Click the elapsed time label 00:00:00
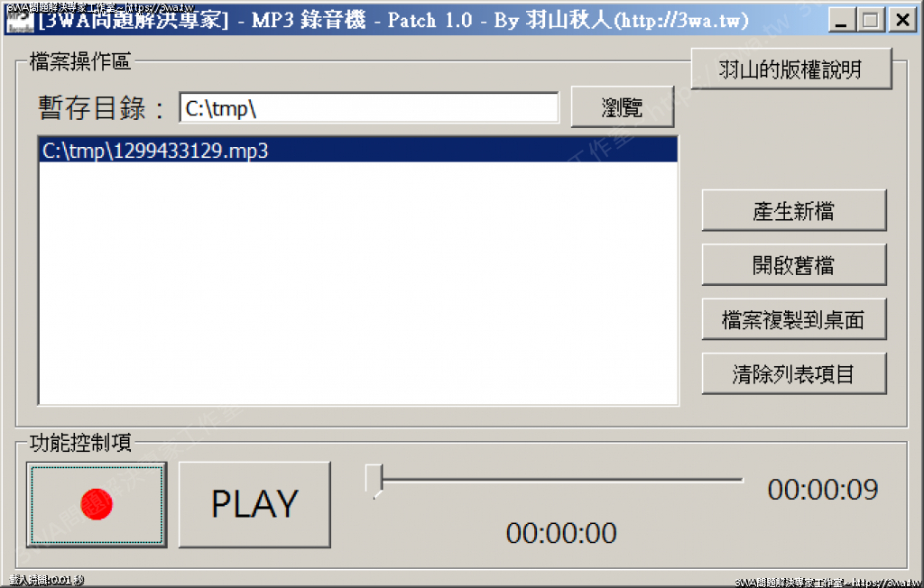The image size is (924, 588). click(x=561, y=533)
